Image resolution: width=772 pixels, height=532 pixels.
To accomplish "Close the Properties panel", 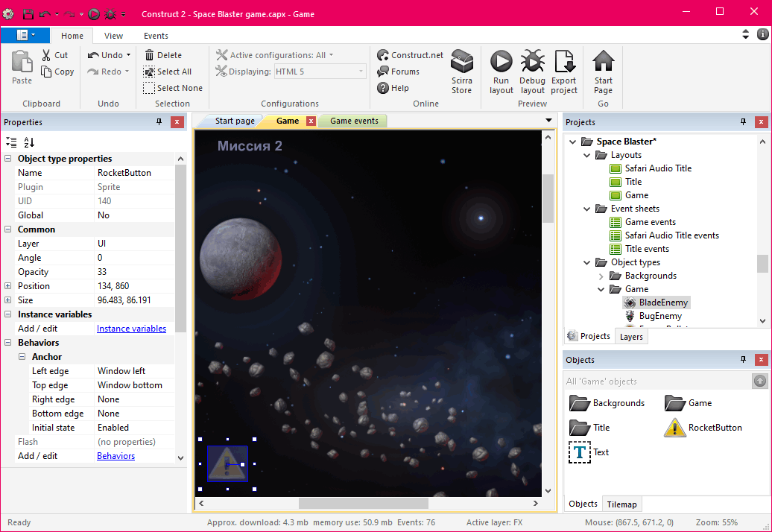I will click(177, 122).
